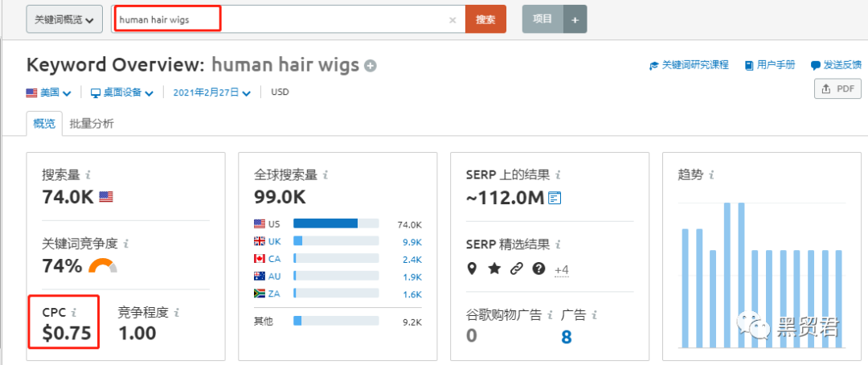This screenshot has height=365, width=868.
Task: Click 发送反馈 link
Action: tap(836, 65)
